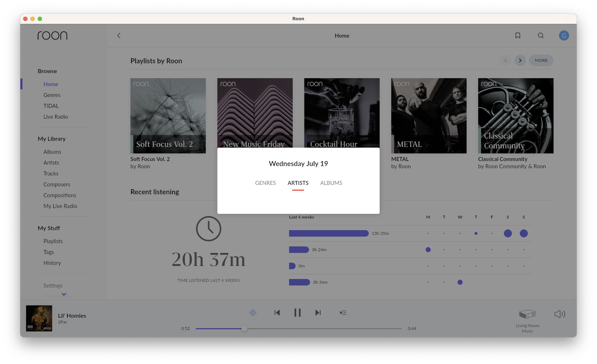Show next playlists with right chevron
Viewport: 597px width, 364px height.
(520, 60)
